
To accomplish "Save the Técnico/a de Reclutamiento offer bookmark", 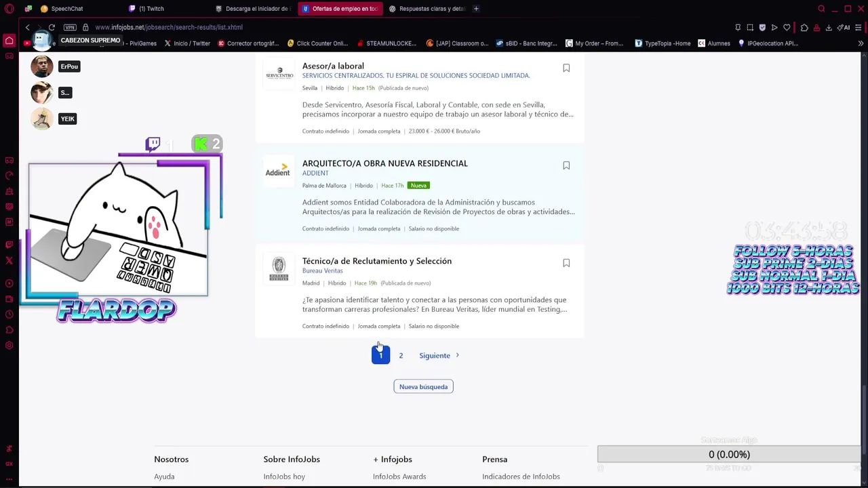I will pos(566,263).
